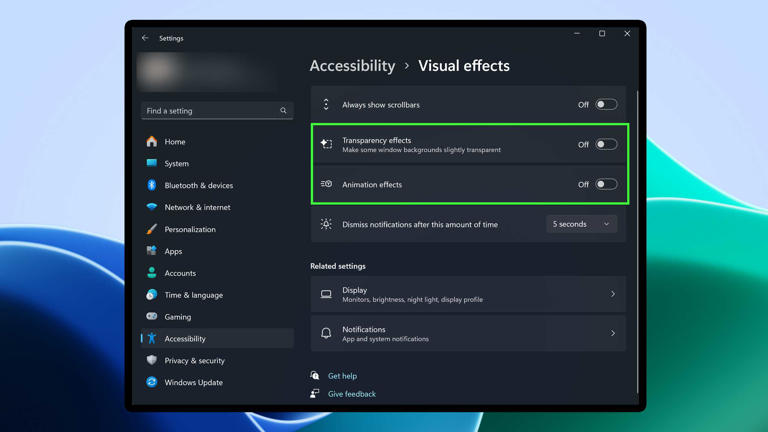This screenshot has width=768, height=432.
Task: Click the Windows Update sync icon
Action: point(152,382)
